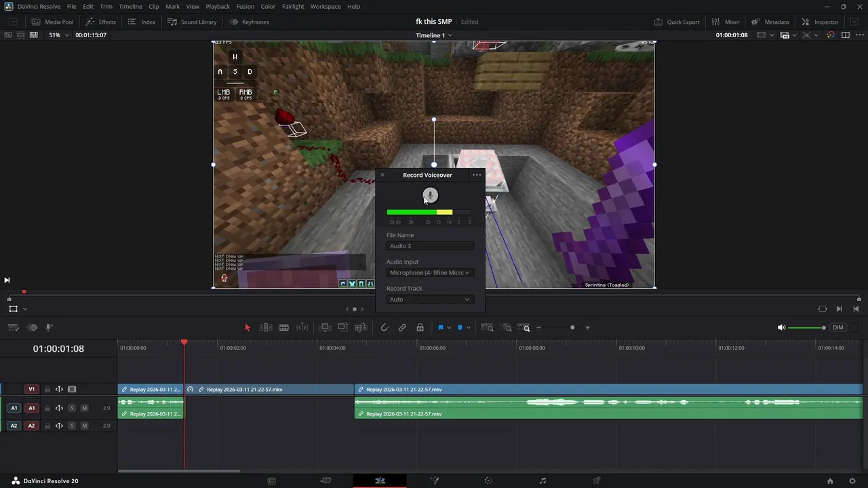Screen dimensions: 868x488
Task: Click the File Name field Audio 3
Action: 430,246
